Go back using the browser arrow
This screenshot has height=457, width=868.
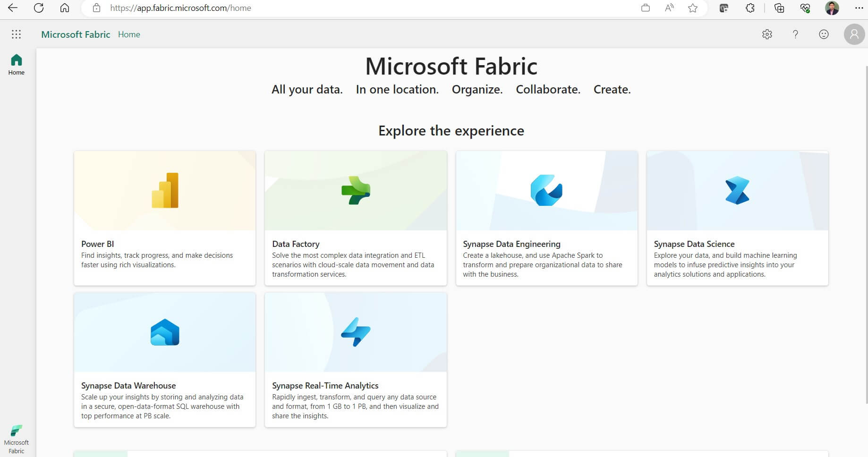click(x=13, y=8)
